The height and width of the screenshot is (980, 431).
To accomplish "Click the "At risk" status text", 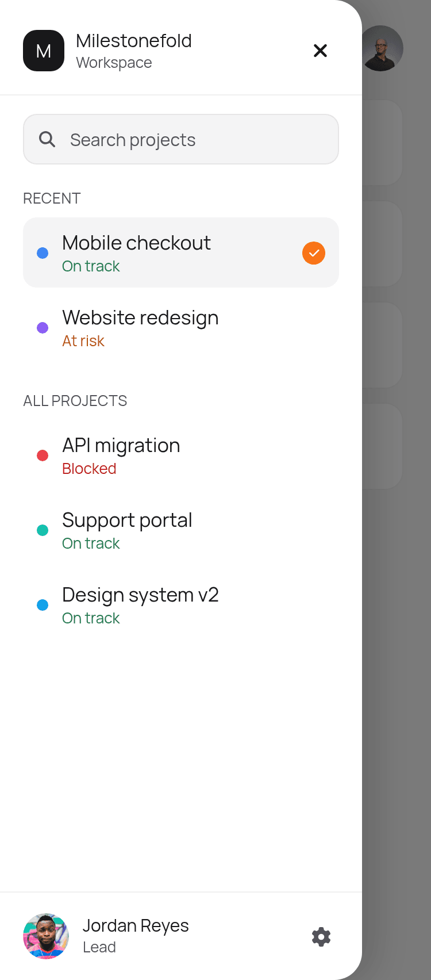I will click(x=83, y=341).
